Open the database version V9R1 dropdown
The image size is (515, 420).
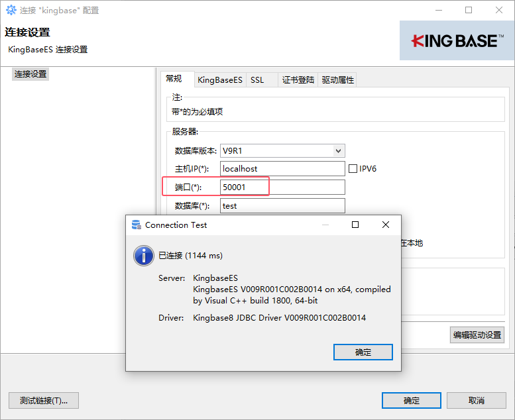coord(338,151)
